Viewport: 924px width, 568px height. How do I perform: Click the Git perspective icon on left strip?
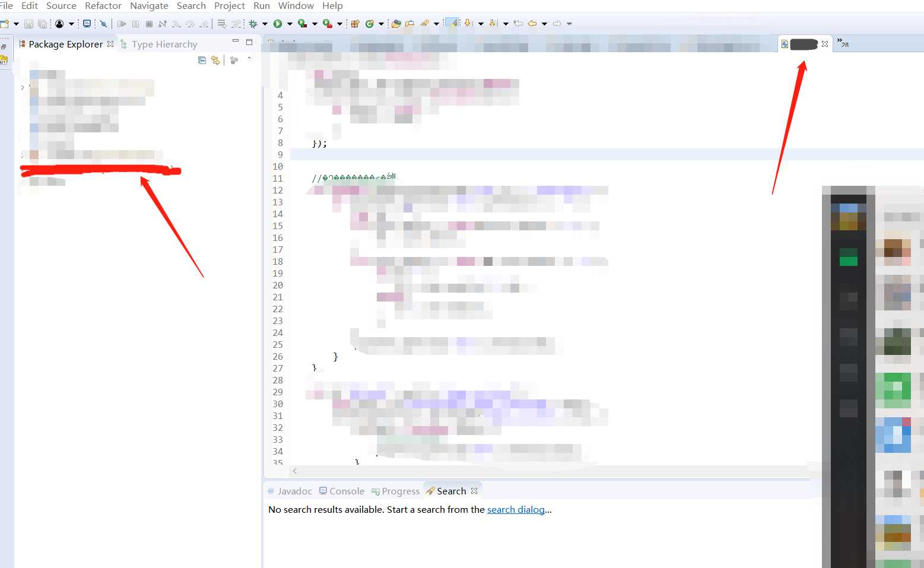click(4, 59)
